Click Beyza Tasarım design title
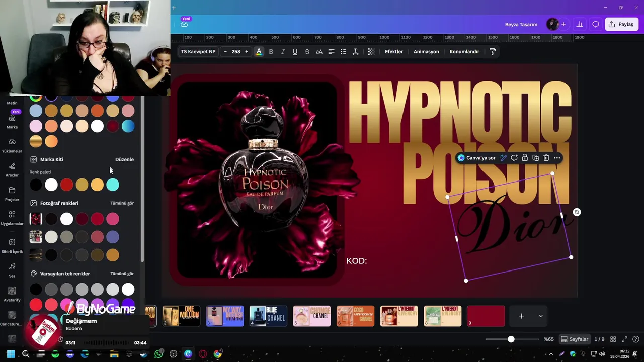 521,24
